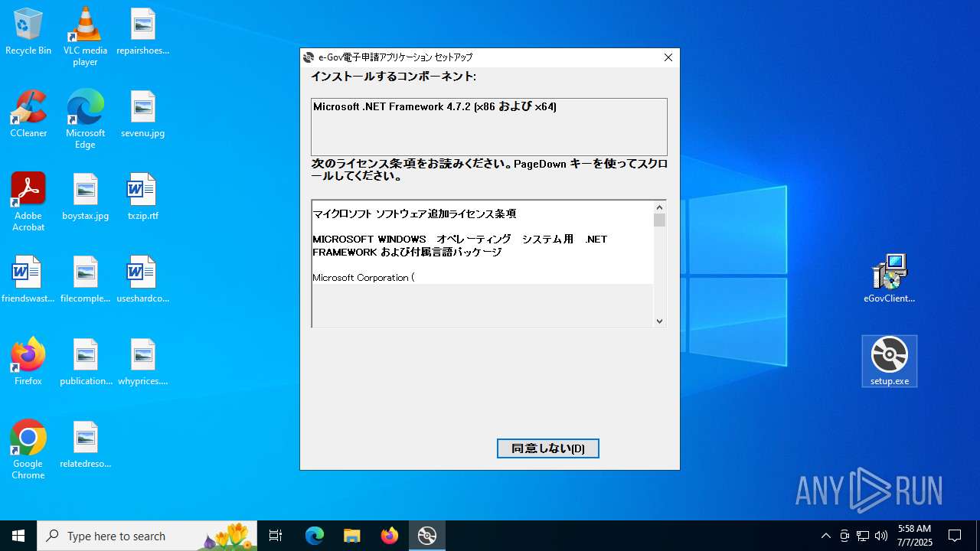The width and height of the screenshot is (980, 551).
Task: Select the Adobe Acrobat desktop shortcut
Action: click(28, 202)
